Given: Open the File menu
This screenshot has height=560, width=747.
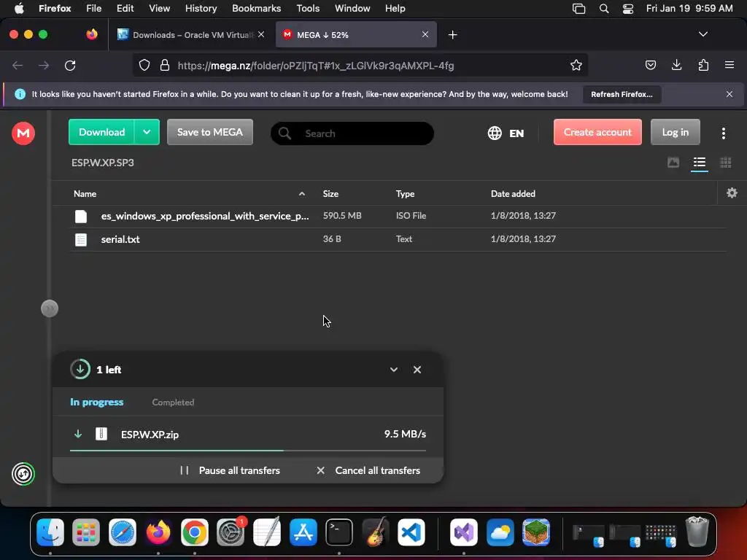Looking at the screenshot, I should point(93,9).
